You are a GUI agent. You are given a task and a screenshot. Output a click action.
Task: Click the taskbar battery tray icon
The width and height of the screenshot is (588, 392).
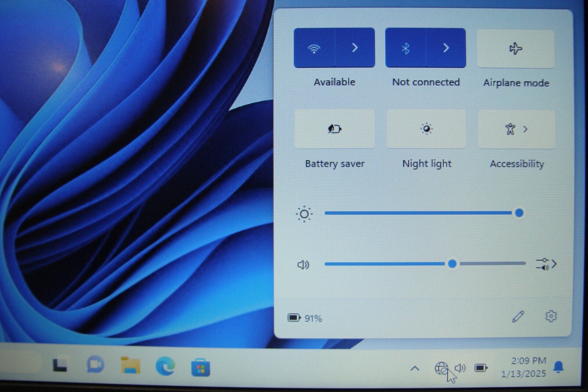pyautogui.click(x=481, y=368)
